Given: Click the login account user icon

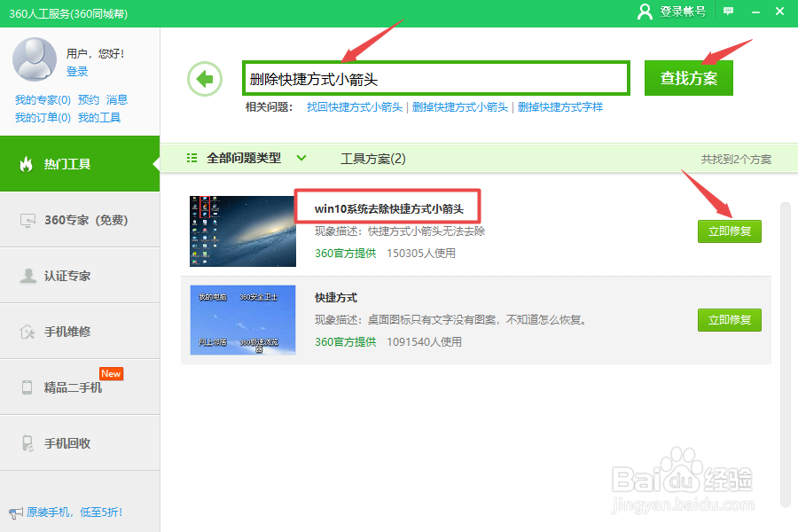Looking at the screenshot, I should click(x=645, y=12).
